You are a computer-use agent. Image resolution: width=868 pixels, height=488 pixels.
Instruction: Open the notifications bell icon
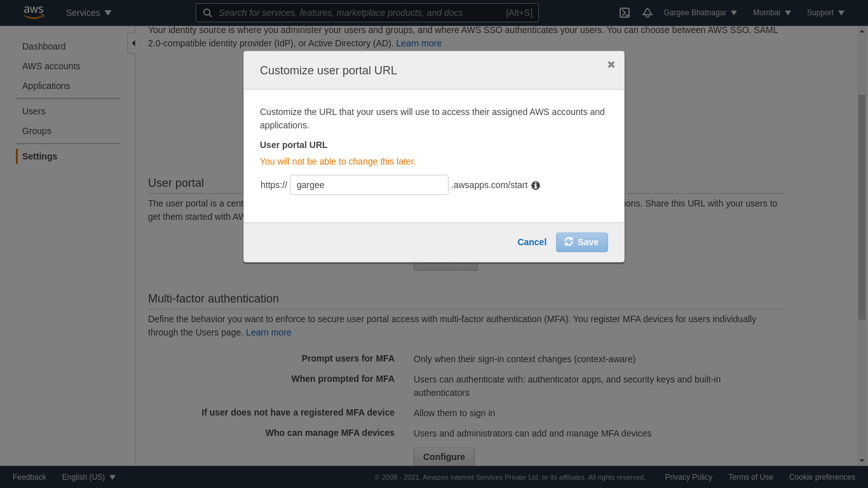pos(648,13)
